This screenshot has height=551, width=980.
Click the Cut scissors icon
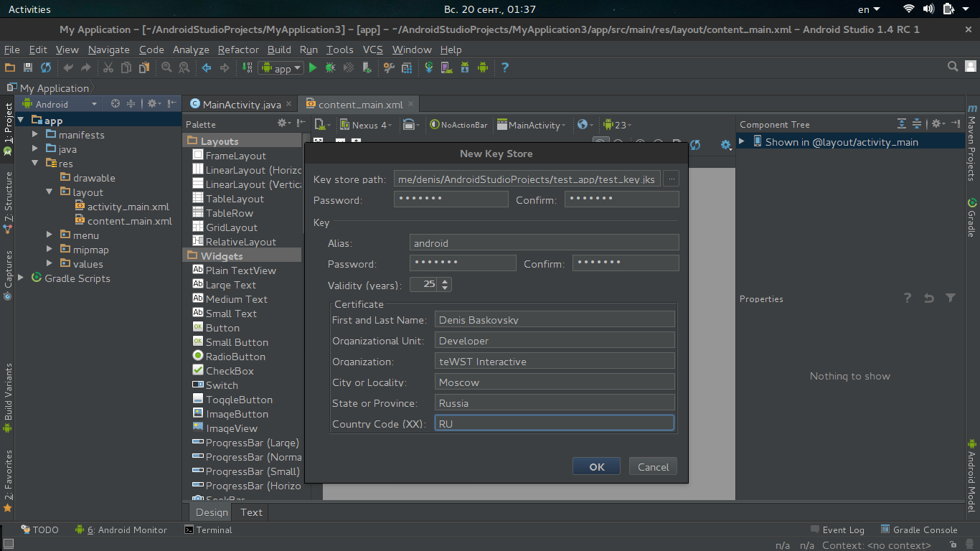[x=108, y=67]
